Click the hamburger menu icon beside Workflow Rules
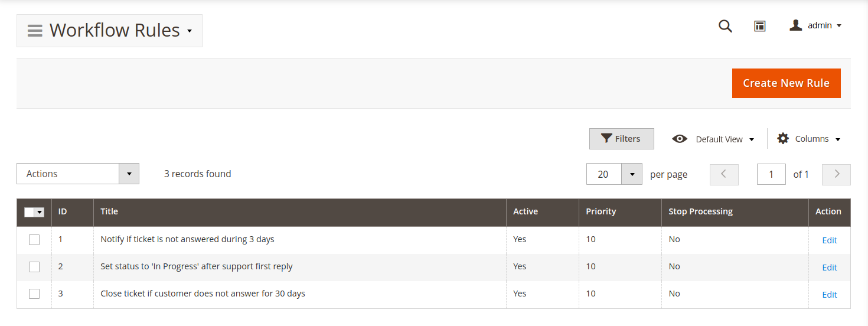868x326 pixels. [x=35, y=31]
